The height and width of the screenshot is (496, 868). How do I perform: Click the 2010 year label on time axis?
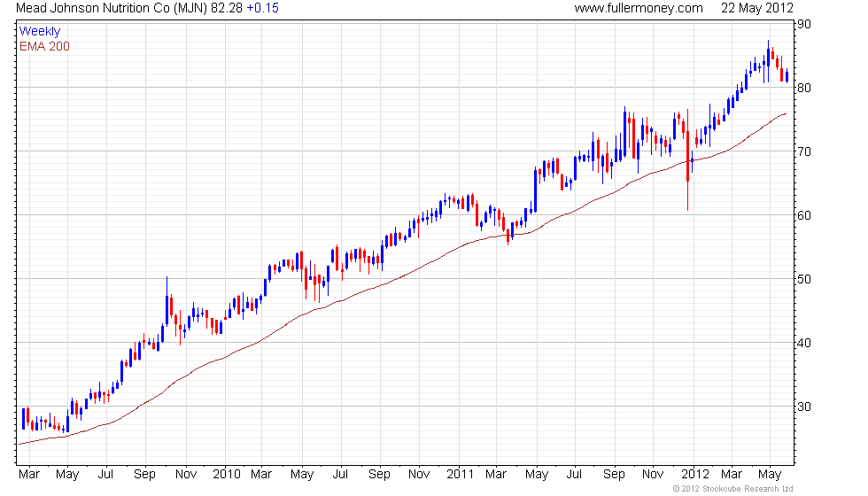click(x=227, y=475)
